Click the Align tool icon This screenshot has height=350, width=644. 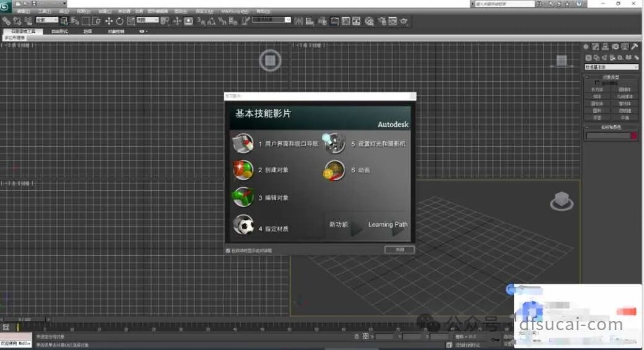click(310, 21)
